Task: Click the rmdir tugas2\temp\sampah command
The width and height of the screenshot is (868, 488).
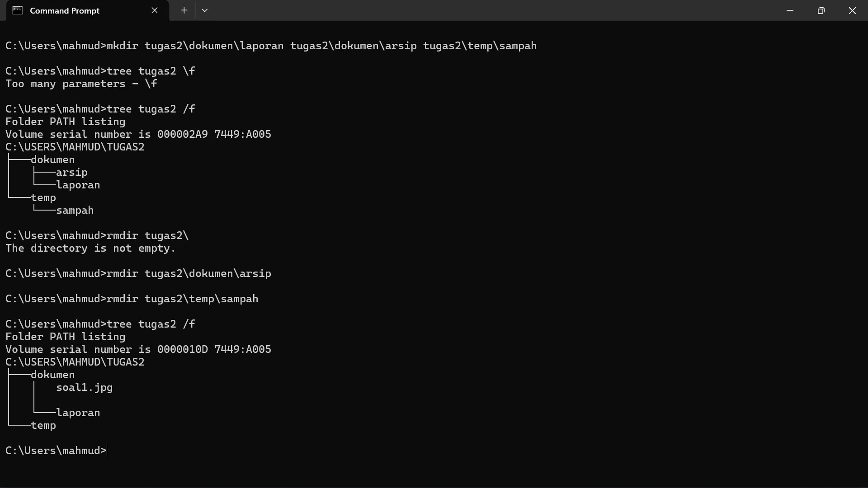Action: click(132, 299)
